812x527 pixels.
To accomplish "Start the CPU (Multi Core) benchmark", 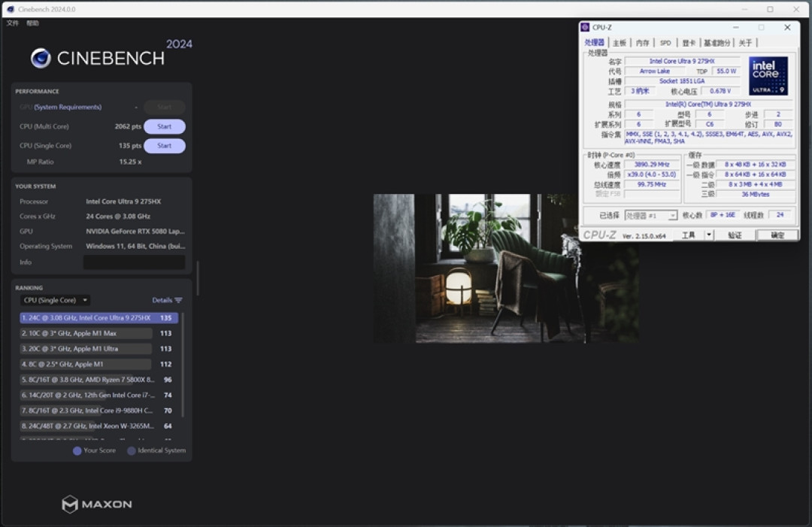I will point(164,126).
